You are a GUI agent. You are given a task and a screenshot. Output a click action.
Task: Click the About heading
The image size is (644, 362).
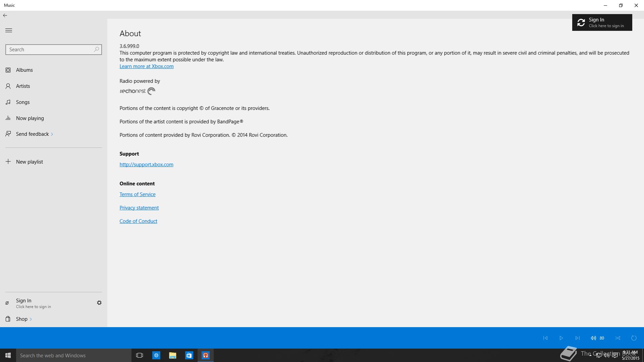(x=130, y=34)
